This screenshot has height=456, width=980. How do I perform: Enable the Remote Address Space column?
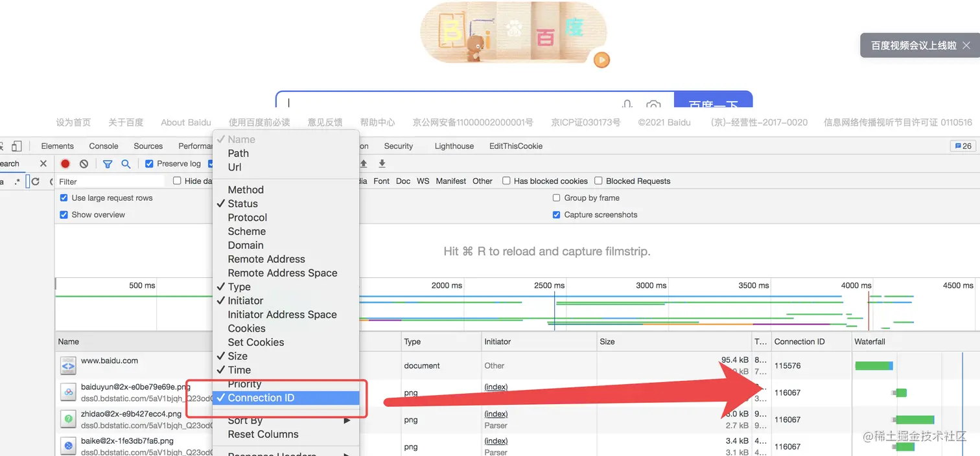[x=286, y=273]
